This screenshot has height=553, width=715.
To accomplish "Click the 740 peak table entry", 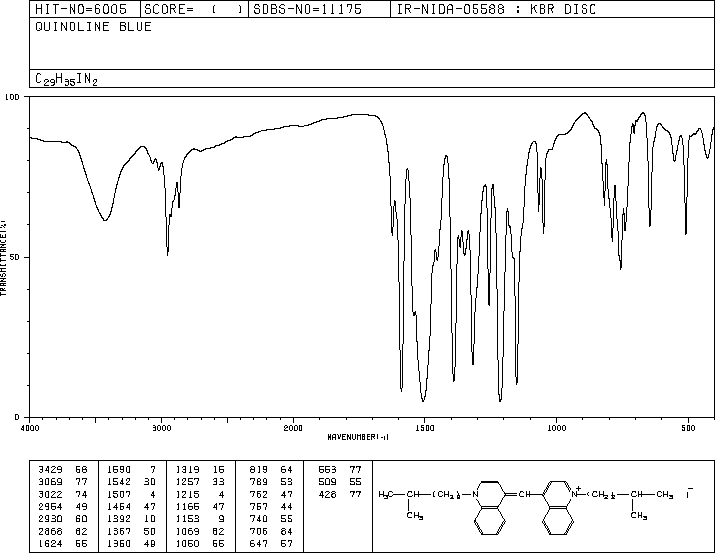I will tap(271, 519).
